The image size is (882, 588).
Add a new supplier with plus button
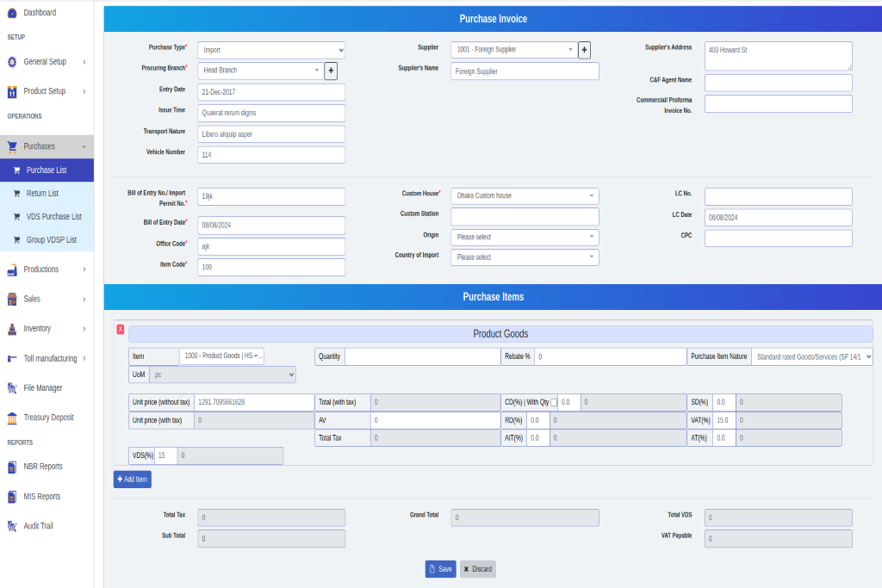(x=585, y=50)
